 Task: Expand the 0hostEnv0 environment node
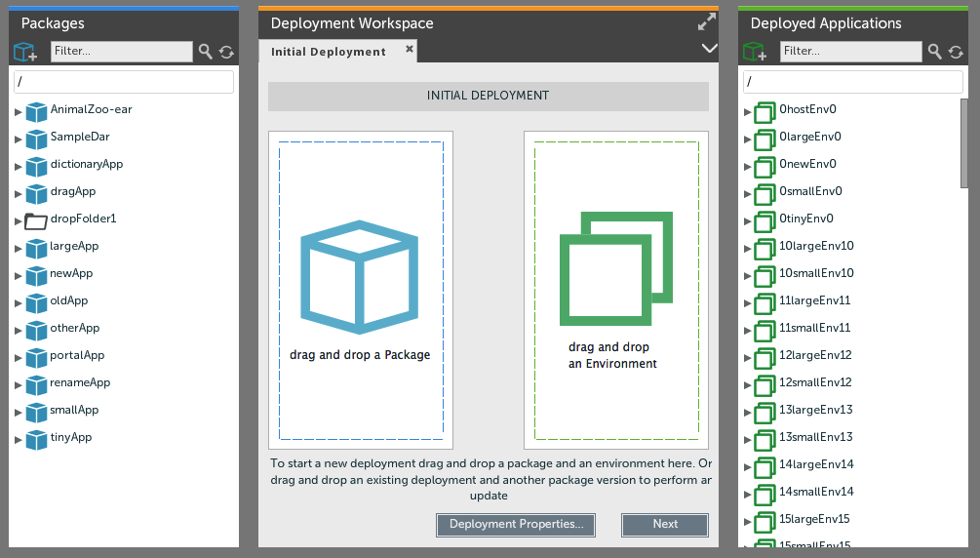coord(748,112)
